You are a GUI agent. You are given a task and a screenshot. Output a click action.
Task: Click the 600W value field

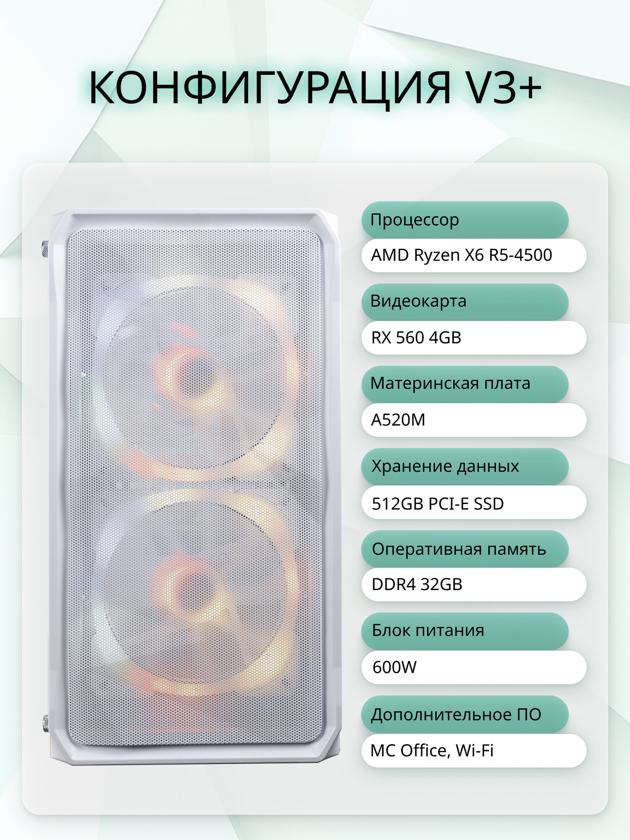tap(474, 667)
